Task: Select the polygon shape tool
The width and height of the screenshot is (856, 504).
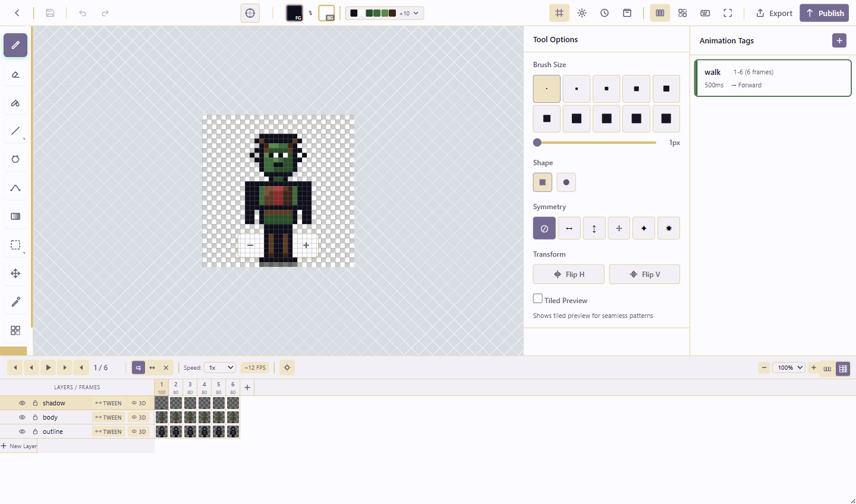Action: click(15, 159)
